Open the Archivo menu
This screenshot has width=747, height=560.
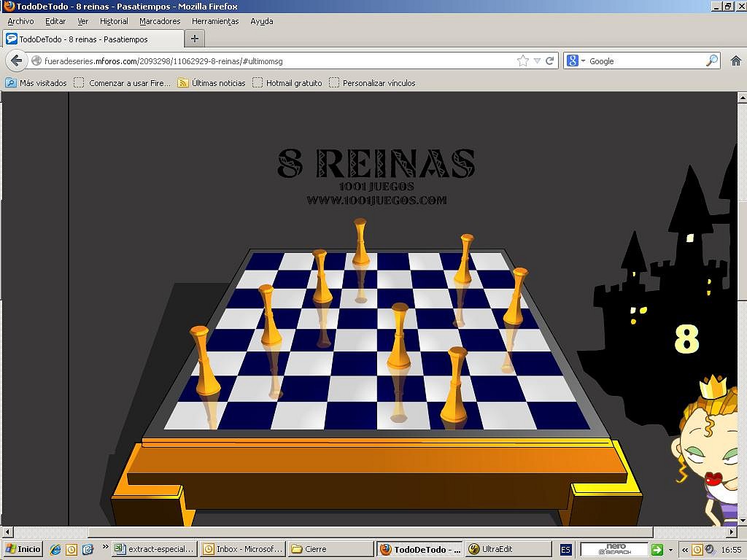point(20,21)
